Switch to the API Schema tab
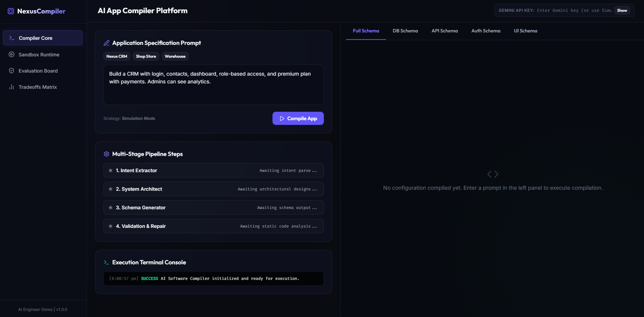Screen dimensions: 644x317 tap(445, 31)
